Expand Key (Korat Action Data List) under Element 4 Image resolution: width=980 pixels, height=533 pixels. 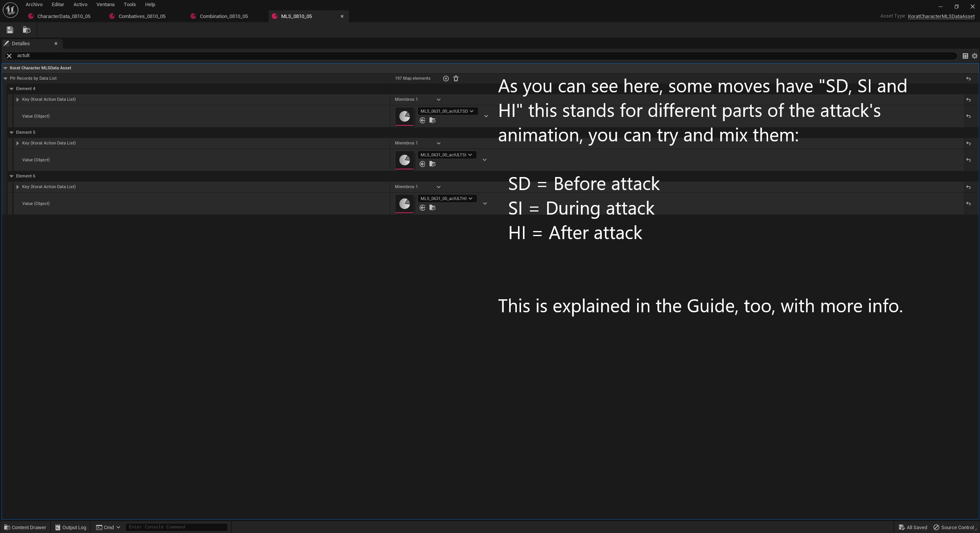(x=18, y=99)
